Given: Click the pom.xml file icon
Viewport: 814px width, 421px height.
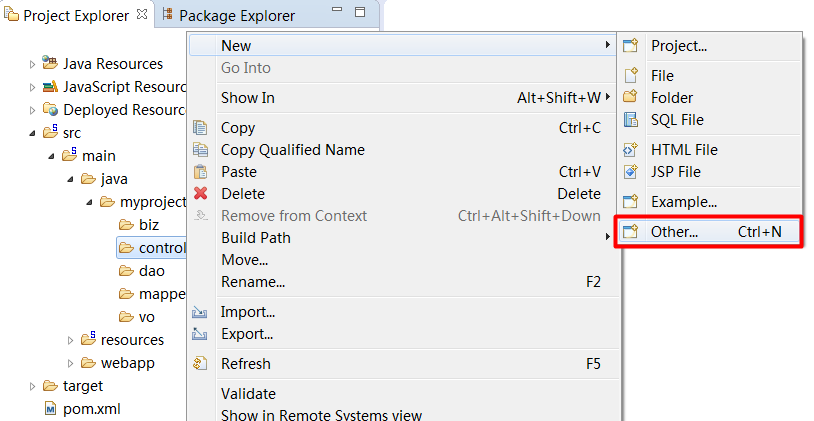Looking at the screenshot, I should [x=50, y=408].
